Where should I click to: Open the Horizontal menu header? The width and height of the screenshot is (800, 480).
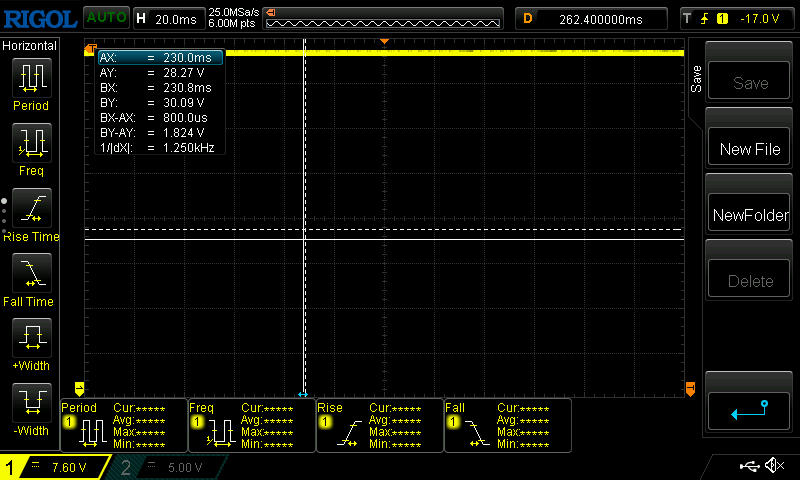pos(30,46)
